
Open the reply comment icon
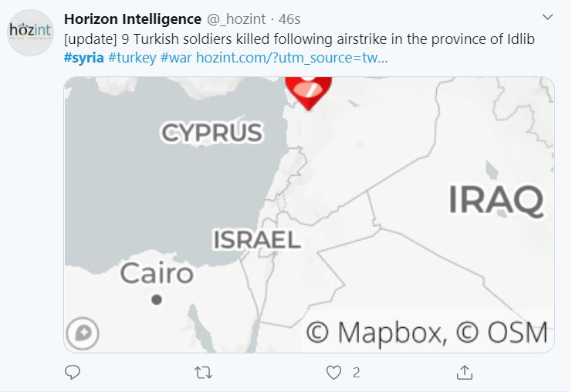73,372
